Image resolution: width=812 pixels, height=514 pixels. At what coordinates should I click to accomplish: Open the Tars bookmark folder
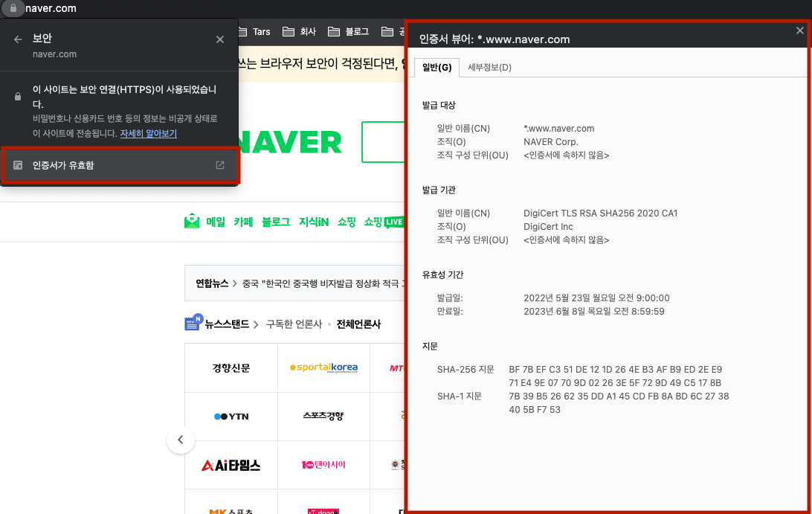[x=254, y=31]
